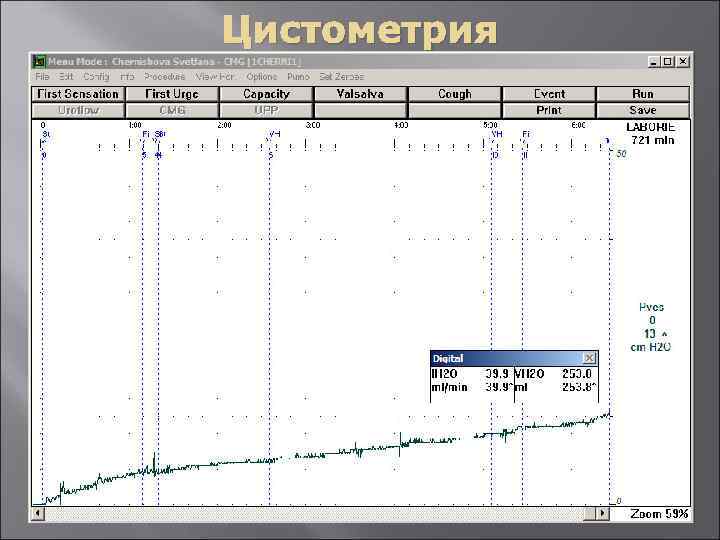Minimize the CMG window
The width and height of the screenshot is (720, 540).
(x=653, y=62)
